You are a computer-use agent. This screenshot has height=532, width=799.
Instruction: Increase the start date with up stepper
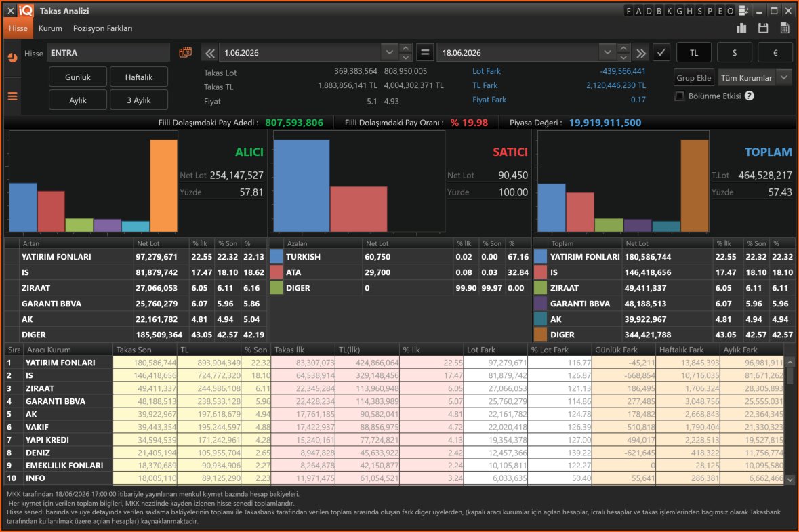(406, 48)
